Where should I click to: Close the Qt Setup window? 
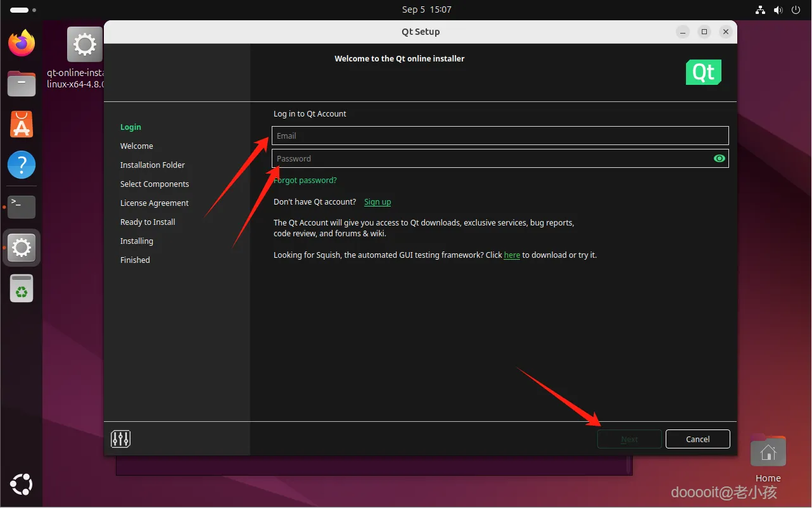point(726,32)
